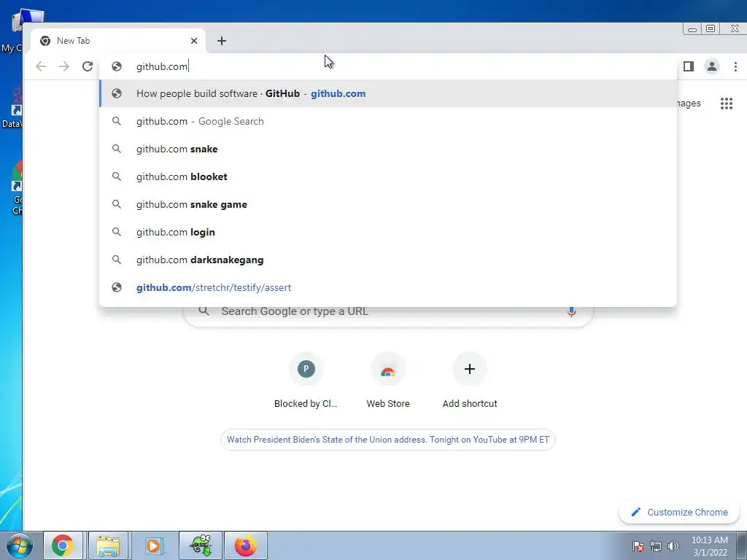Open the clock showing 10:13 AM
Viewport: 747px width, 560px height.
click(x=709, y=546)
